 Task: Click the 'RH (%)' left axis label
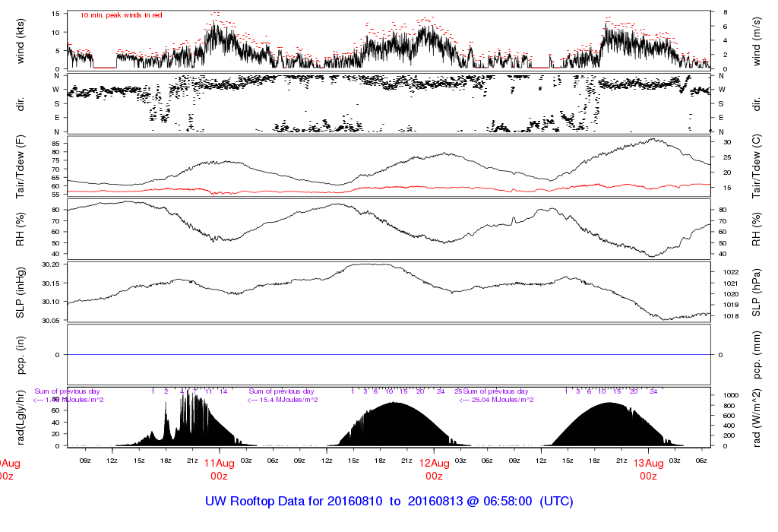pyautogui.click(x=21, y=230)
